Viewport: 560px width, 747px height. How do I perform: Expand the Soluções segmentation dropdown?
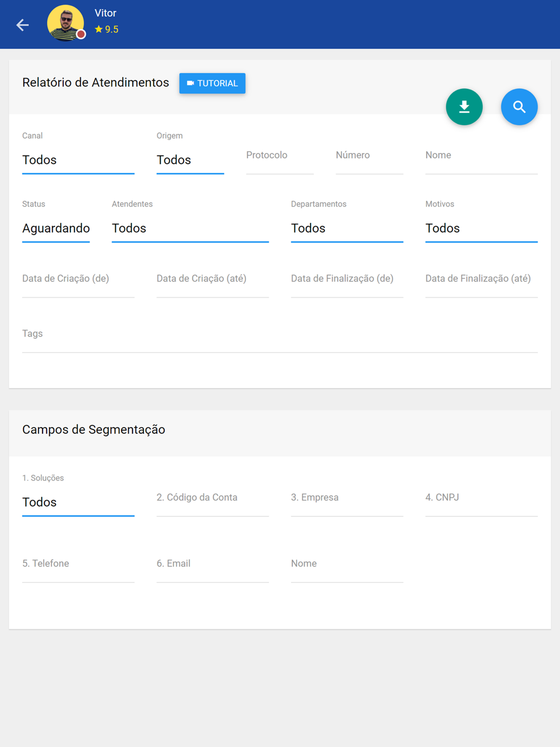pos(78,502)
